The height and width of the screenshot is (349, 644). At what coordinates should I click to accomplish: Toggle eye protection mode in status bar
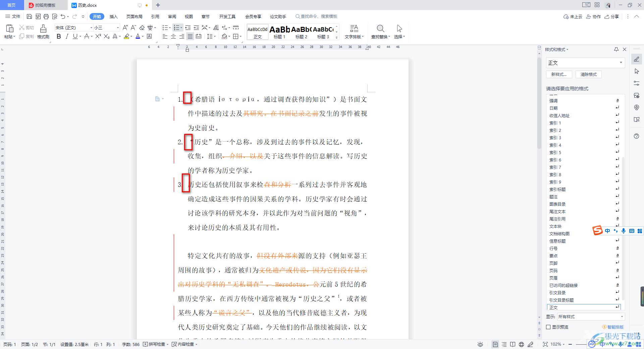480,344
